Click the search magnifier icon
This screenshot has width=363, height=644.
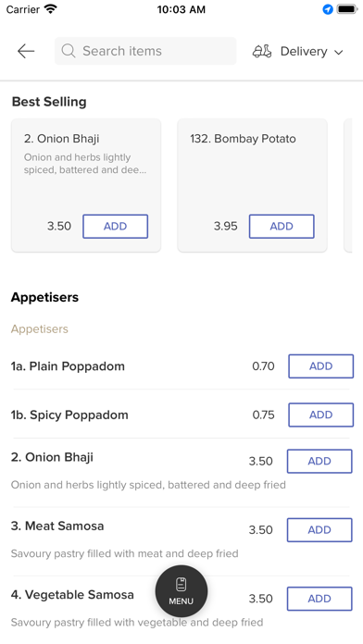tap(69, 51)
